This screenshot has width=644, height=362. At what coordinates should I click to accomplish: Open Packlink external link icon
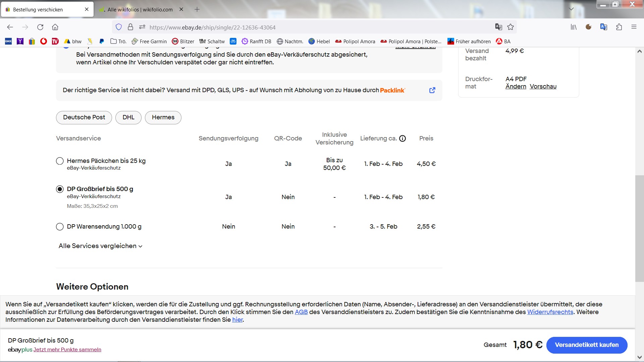click(432, 90)
